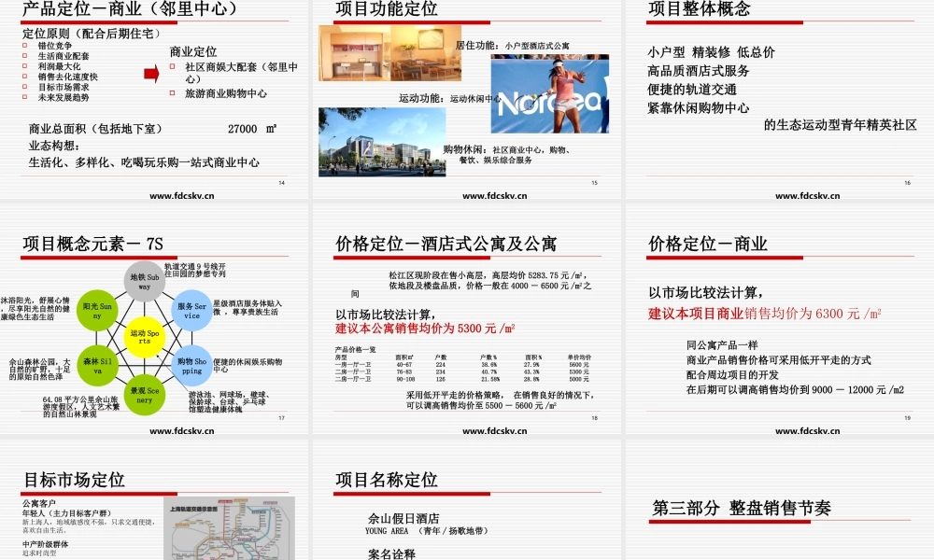This screenshot has width=934, height=560.
Task: Click the 生活化、多样化、吃喝玩乐购 line
Action: 144,162
